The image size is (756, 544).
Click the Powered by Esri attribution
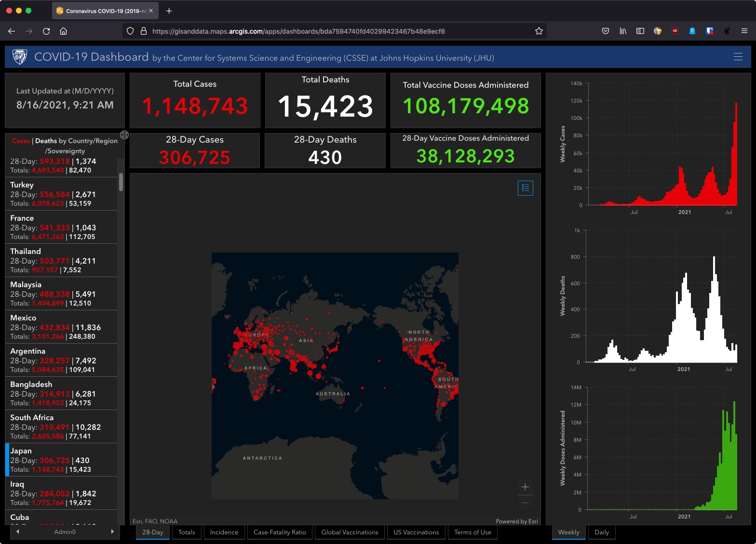pos(517,521)
